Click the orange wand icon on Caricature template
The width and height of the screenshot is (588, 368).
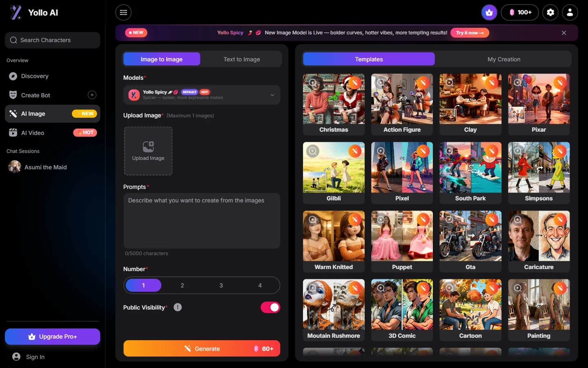(560, 220)
